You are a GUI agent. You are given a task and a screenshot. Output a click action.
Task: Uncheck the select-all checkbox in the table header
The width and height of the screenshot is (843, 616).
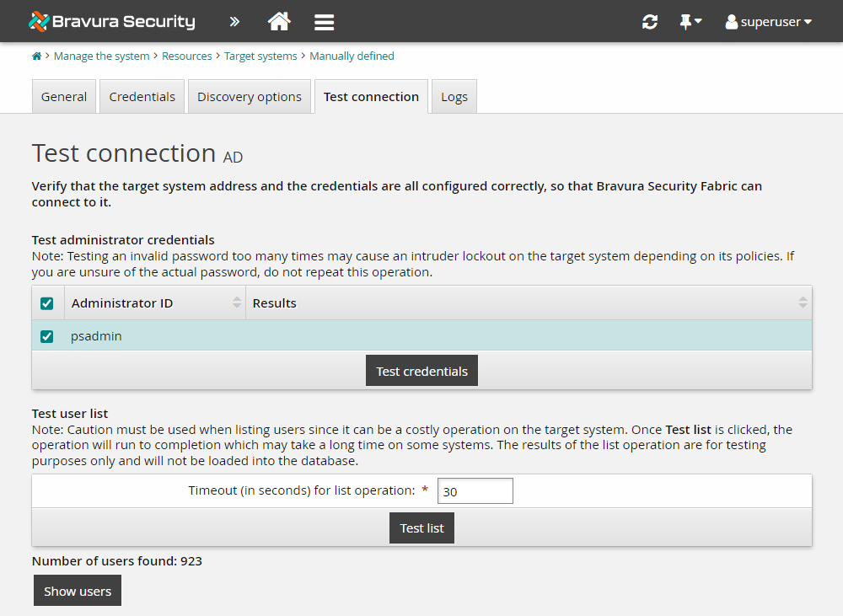click(47, 303)
